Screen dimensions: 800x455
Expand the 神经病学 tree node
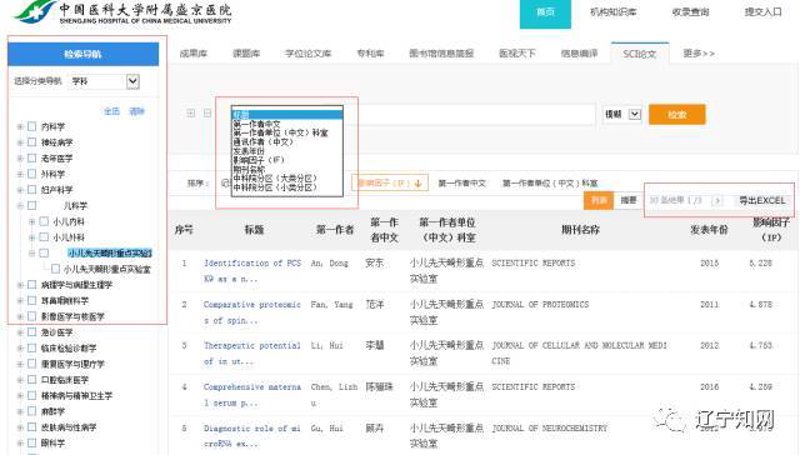[20, 142]
